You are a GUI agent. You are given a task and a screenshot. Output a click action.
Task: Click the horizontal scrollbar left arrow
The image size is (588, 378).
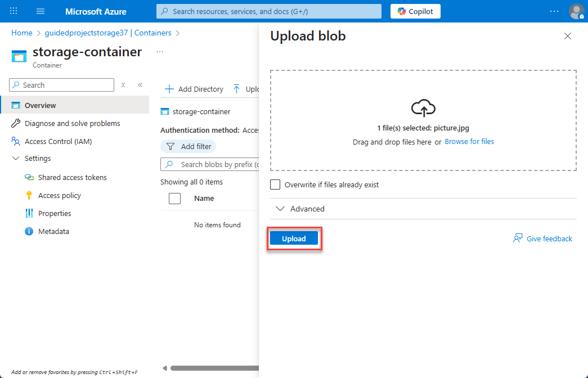pos(165,368)
